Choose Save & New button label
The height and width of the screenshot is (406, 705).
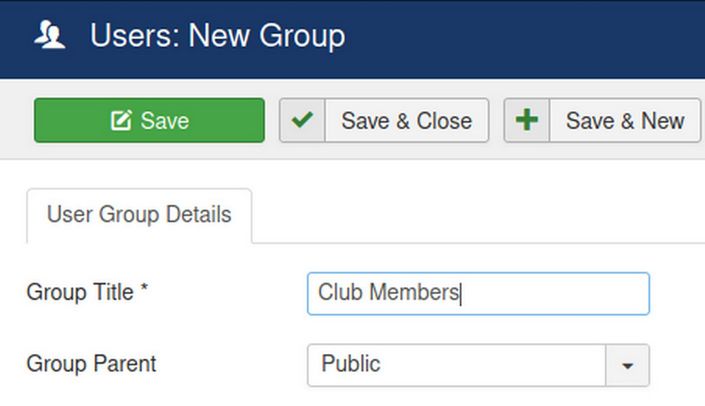[x=625, y=121]
